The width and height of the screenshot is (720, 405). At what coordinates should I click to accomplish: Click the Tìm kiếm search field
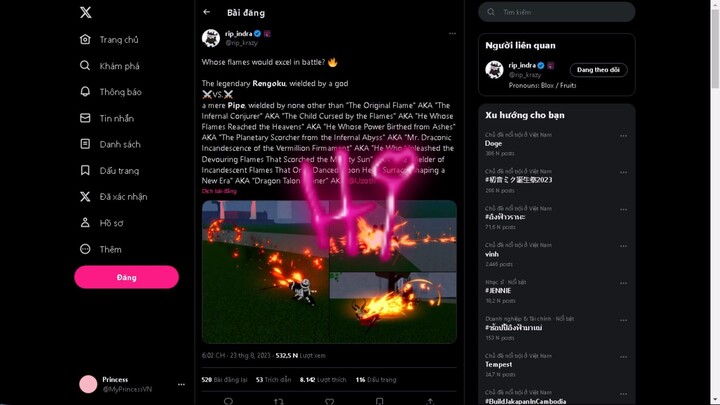point(557,12)
